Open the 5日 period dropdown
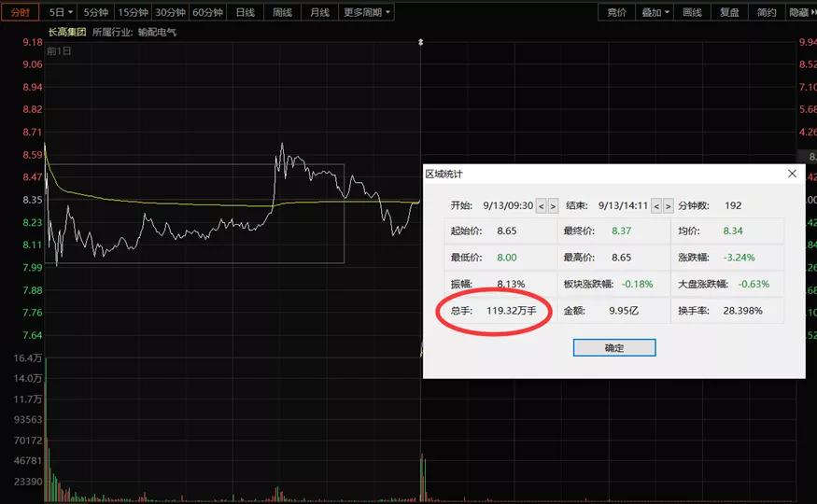The height and width of the screenshot is (504, 817). tap(61, 12)
